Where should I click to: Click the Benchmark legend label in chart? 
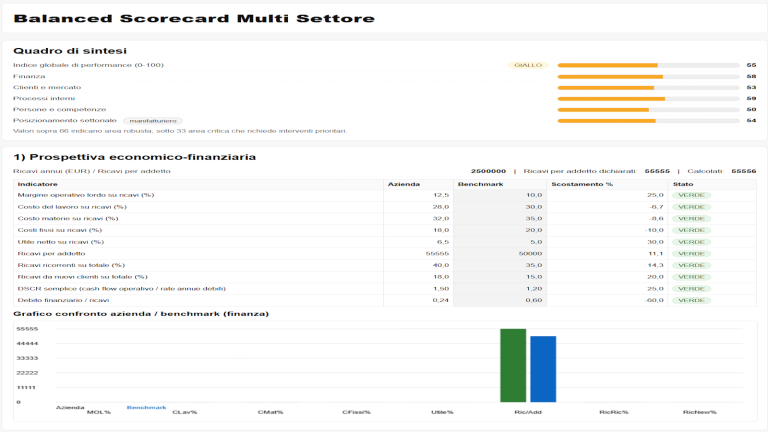pos(146,408)
